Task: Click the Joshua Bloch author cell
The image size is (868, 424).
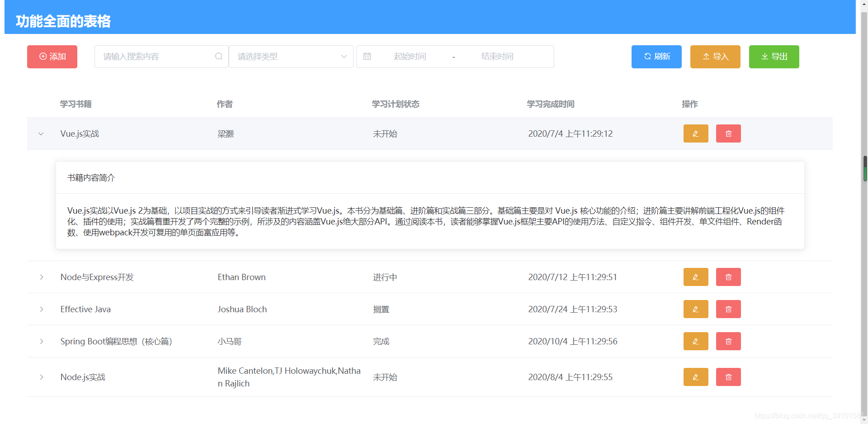Action: click(242, 309)
